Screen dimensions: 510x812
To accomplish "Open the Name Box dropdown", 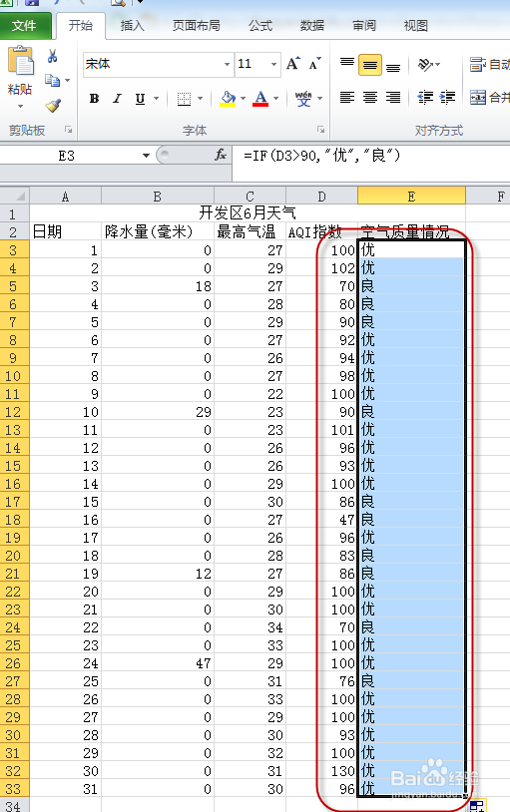I will [146, 156].
